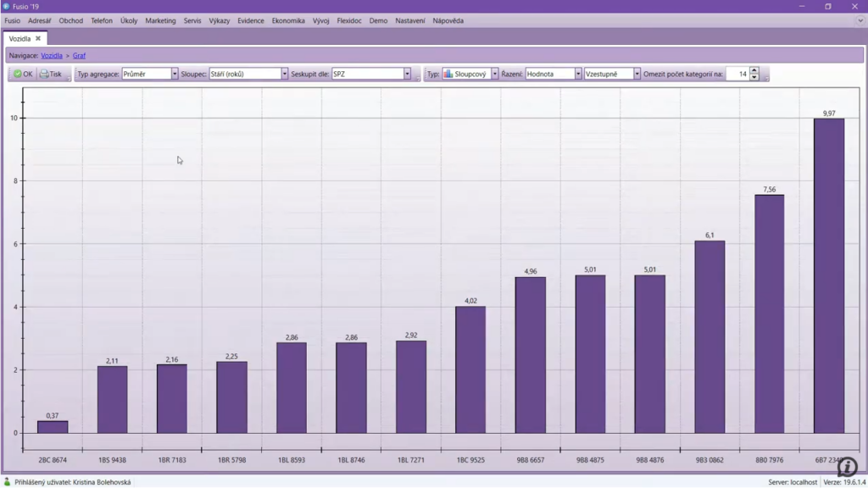Viewport: 868px width, 488px height.
Task: Click the green OK button
Action: pos(23,75)
